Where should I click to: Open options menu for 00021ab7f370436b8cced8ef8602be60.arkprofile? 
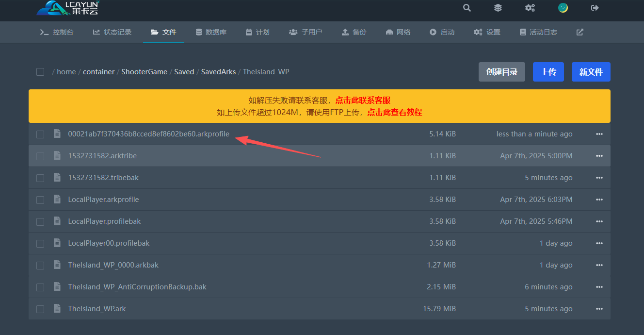(x=599, y=134)
